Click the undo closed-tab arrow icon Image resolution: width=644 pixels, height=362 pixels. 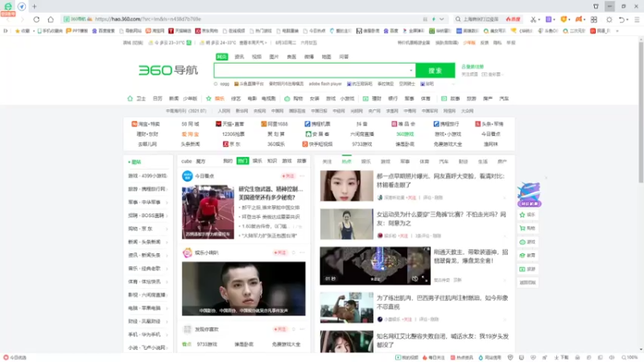[621, 19]
